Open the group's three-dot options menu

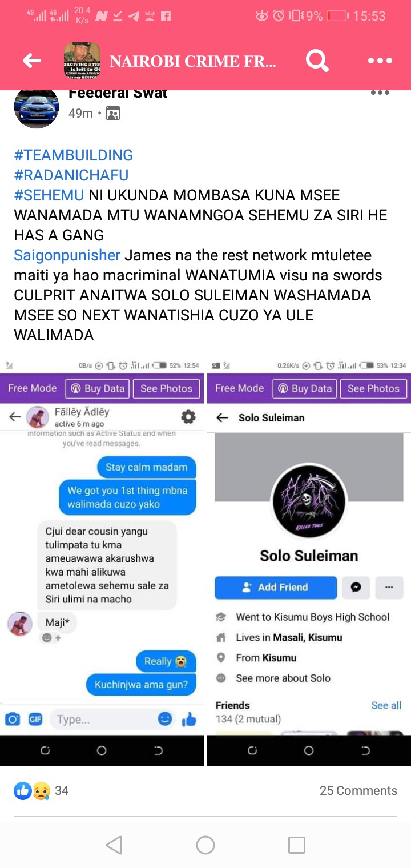pyautogui.click(x=380, y=61)
